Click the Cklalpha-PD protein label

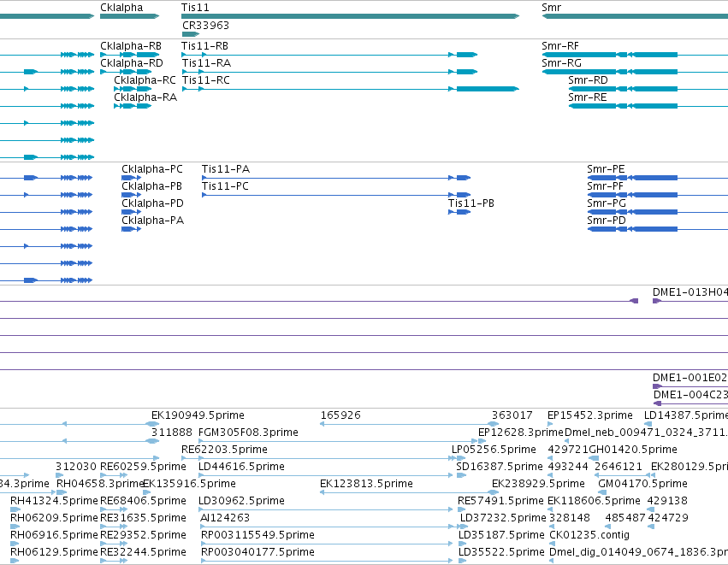pos(153,203)
